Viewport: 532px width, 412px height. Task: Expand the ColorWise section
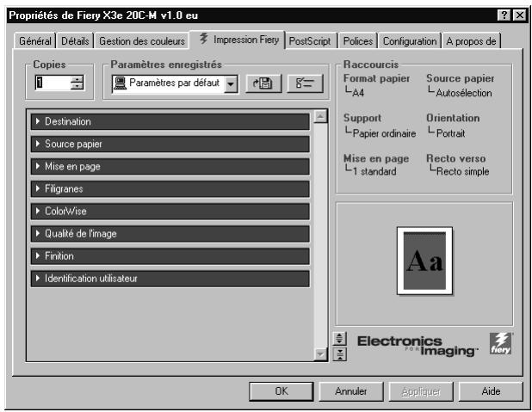tap(170, 212)
